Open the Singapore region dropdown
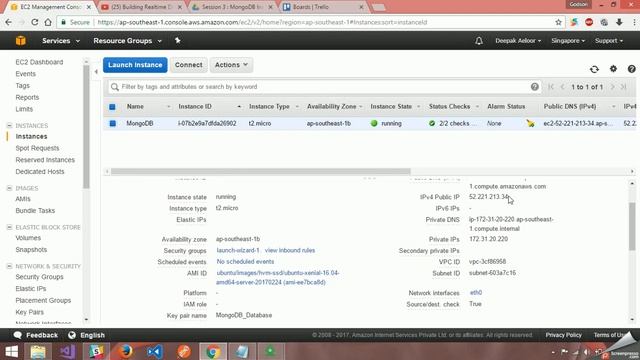The height and width of the screenshot is (360, 640). (568, 41)
